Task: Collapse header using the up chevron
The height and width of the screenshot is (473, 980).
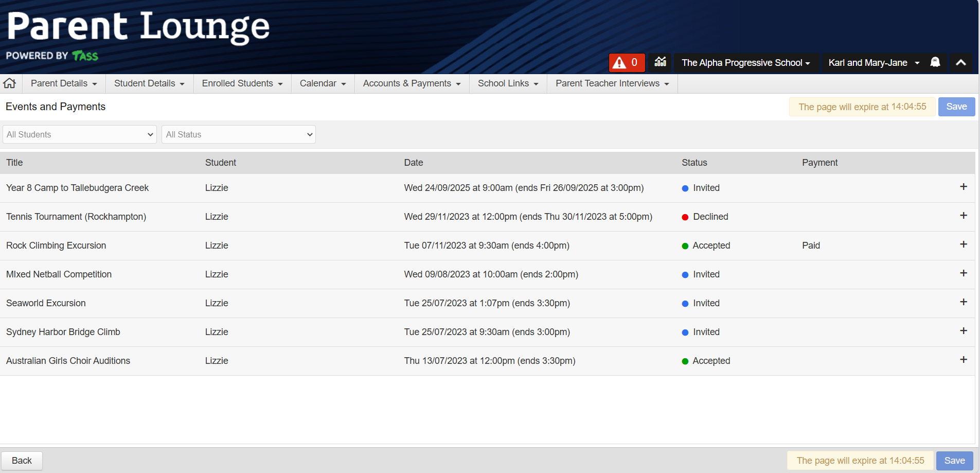Action: point(960,63)
